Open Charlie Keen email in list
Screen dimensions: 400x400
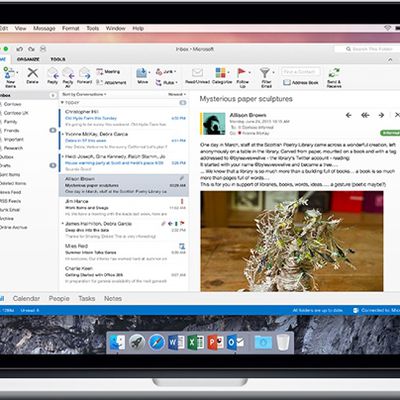[x=124, y=275]
